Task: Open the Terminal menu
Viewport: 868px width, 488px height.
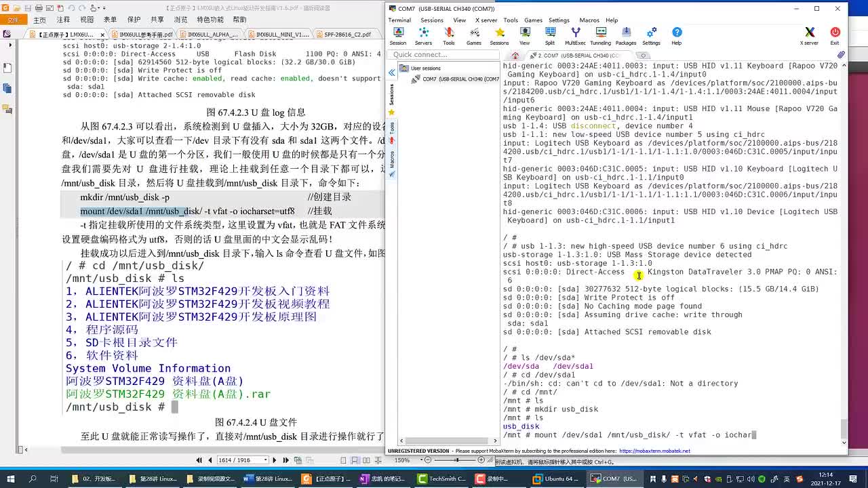Action: click(x=399, y=20)
